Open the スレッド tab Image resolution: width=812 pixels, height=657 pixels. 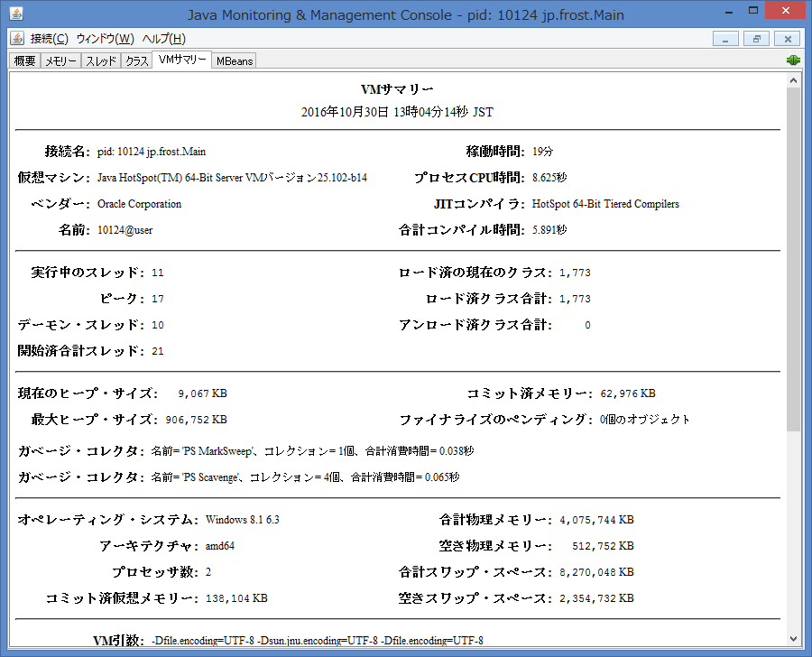[100, 60]
